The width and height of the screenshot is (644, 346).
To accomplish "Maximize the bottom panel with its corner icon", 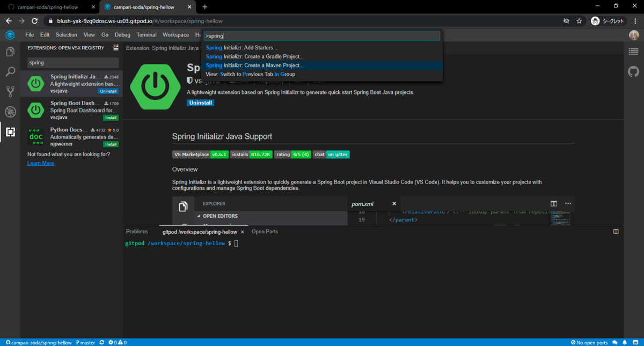I will point(616,232).
